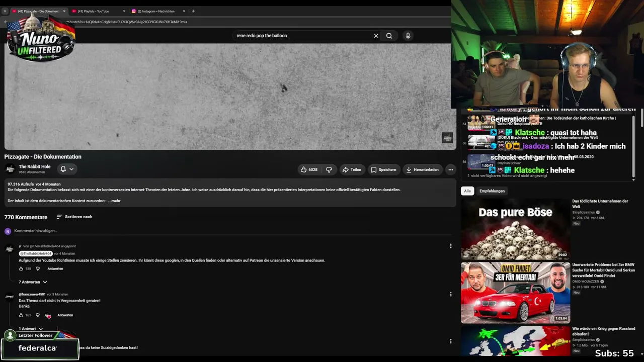Screen dimensions: 644x362
Task: Share the video via Teilen
Action: 352,169
